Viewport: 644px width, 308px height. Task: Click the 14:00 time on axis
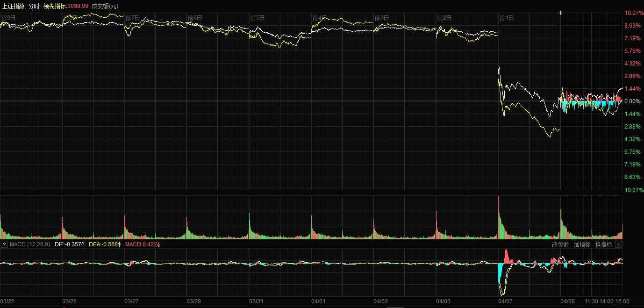(607, 301)
